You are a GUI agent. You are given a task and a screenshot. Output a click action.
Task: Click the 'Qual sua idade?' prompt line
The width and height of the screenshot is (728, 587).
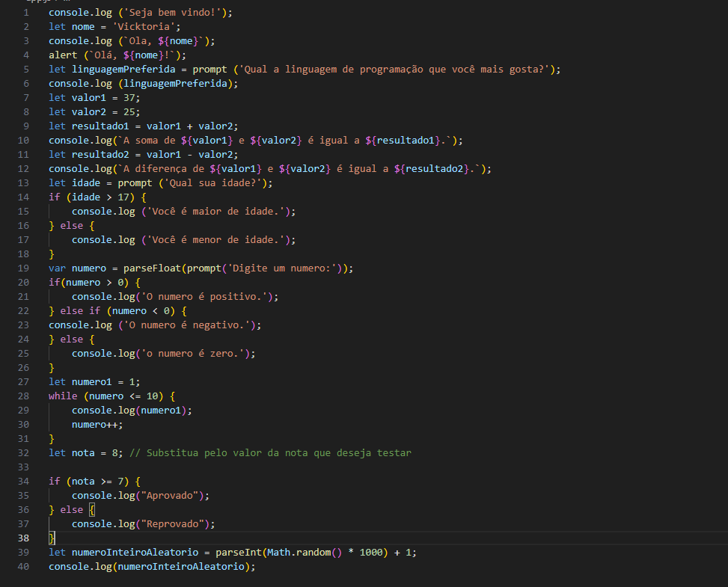[161, 183]
